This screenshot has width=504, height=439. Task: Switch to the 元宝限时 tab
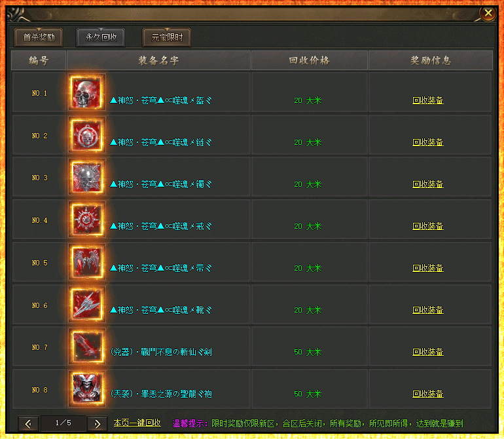pyautogui.click(x=167, y=37)
